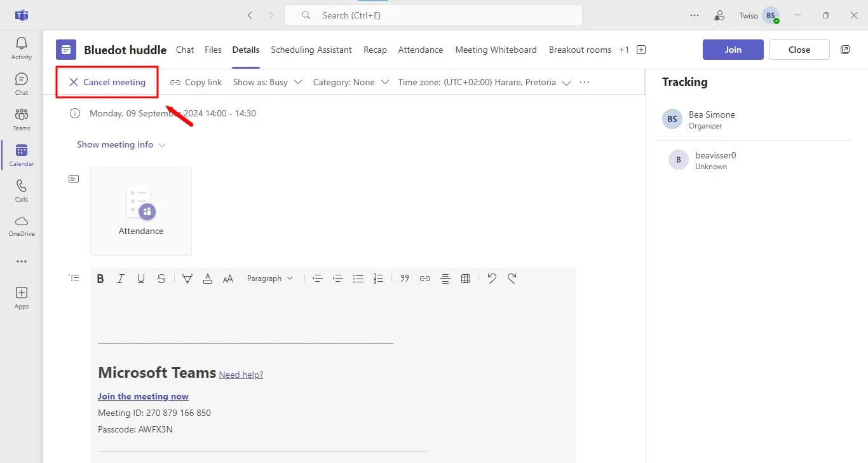Click Join the meeting now link
The height and width of the screenshot is (463, 868).
(x=143, y=396)
